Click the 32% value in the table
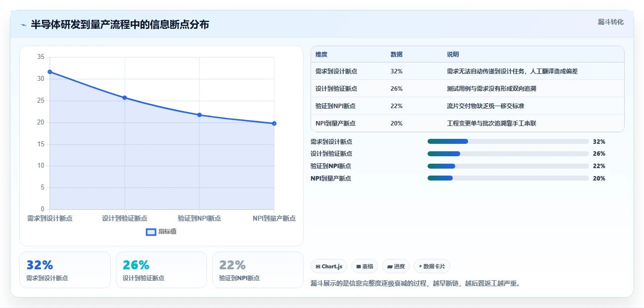 pos(396,71)
